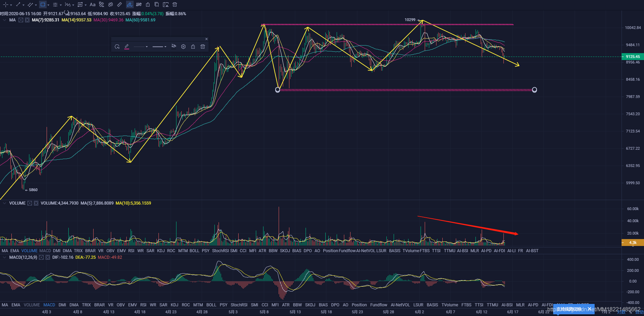Select AI-BST tab in upper indicator bar
Screen dimensions: 644x316
(532, 251)
